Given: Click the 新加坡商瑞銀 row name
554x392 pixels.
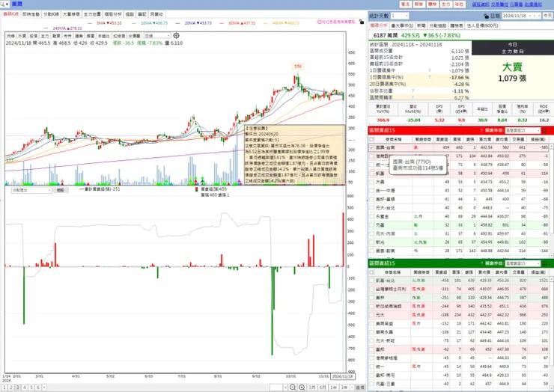Looking at the screenshot, I should 389,306.
